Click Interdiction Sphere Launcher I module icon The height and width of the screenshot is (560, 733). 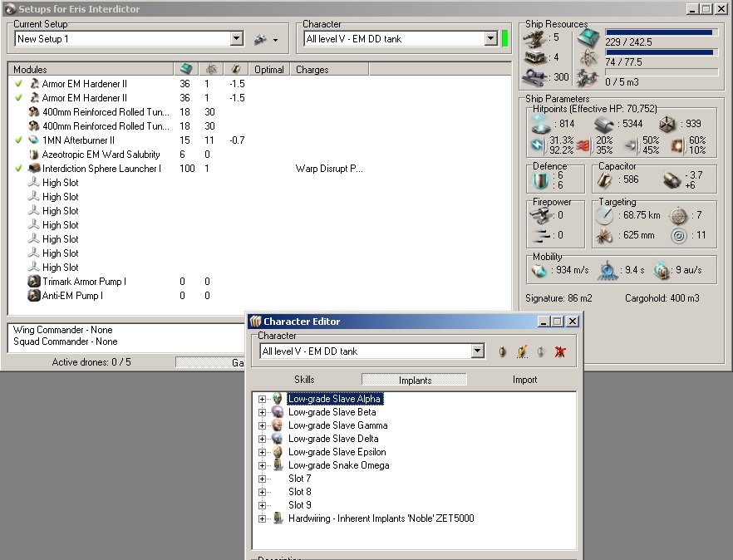pyautogui.click(x=33, y=169)
